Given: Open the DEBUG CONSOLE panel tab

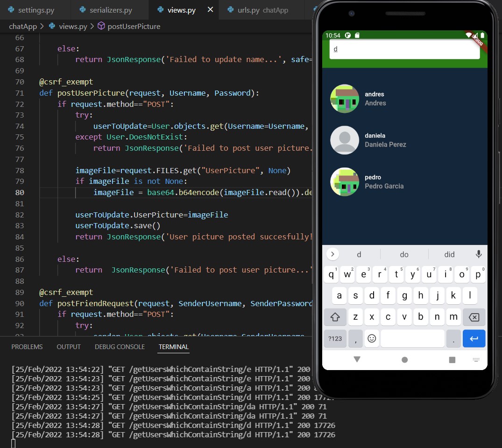Looking at the screenshot, I should [x=120, y=347].
